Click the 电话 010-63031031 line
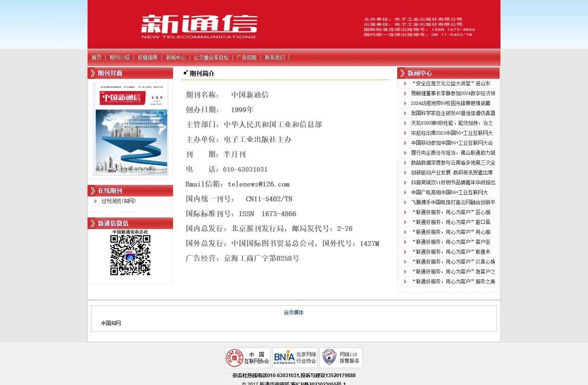 227,169
